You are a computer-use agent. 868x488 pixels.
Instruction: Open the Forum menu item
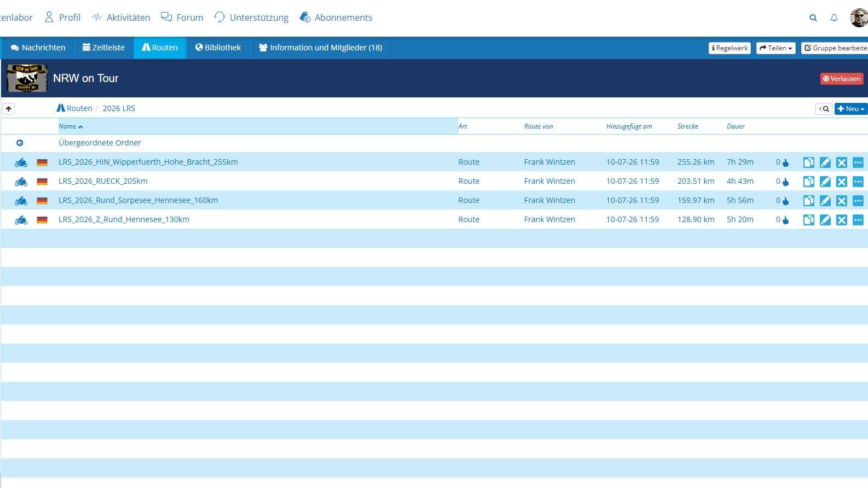pyautogui.click(x=182, y=18)
